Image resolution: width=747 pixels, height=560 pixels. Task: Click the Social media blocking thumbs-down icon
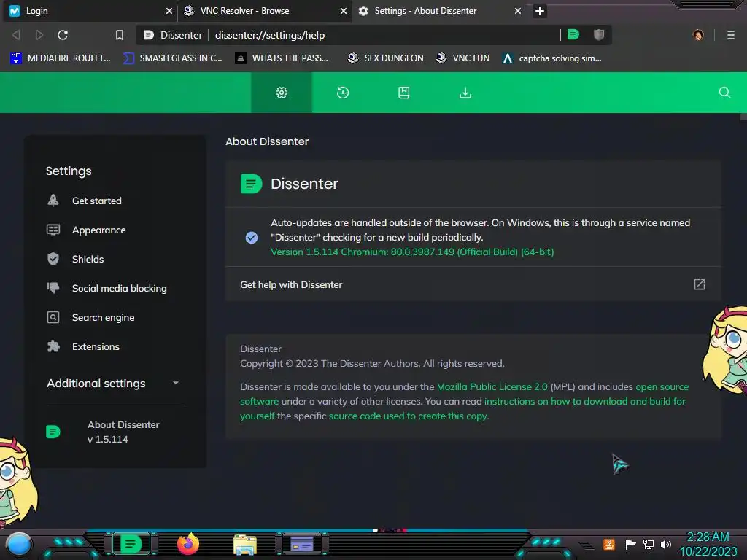[53, 287]
